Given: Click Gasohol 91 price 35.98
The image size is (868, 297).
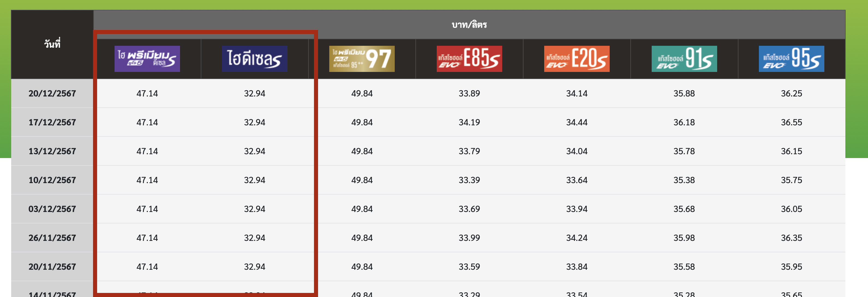Looking at the screenshot, I should (x=684, y=238).
